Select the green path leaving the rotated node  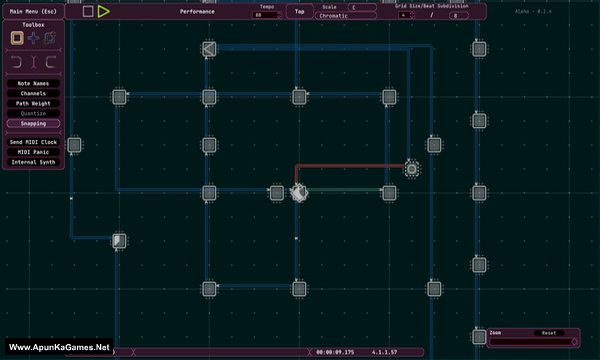point(344,190)
